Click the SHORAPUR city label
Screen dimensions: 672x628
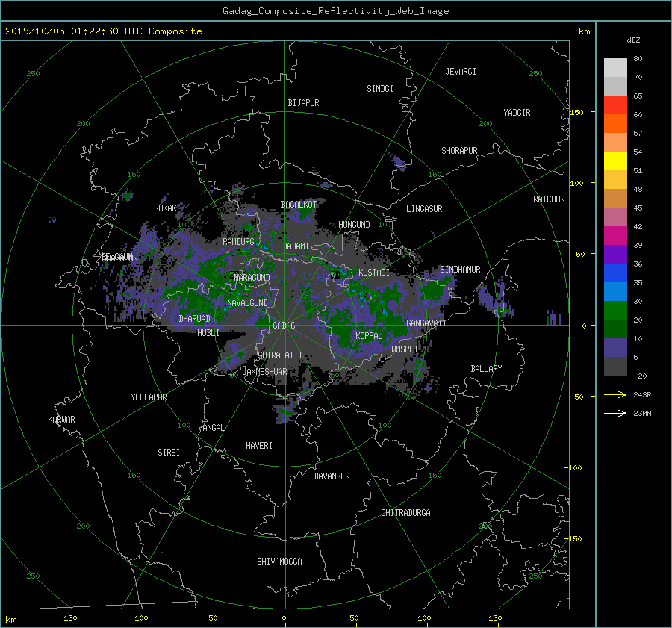[459, 151]
